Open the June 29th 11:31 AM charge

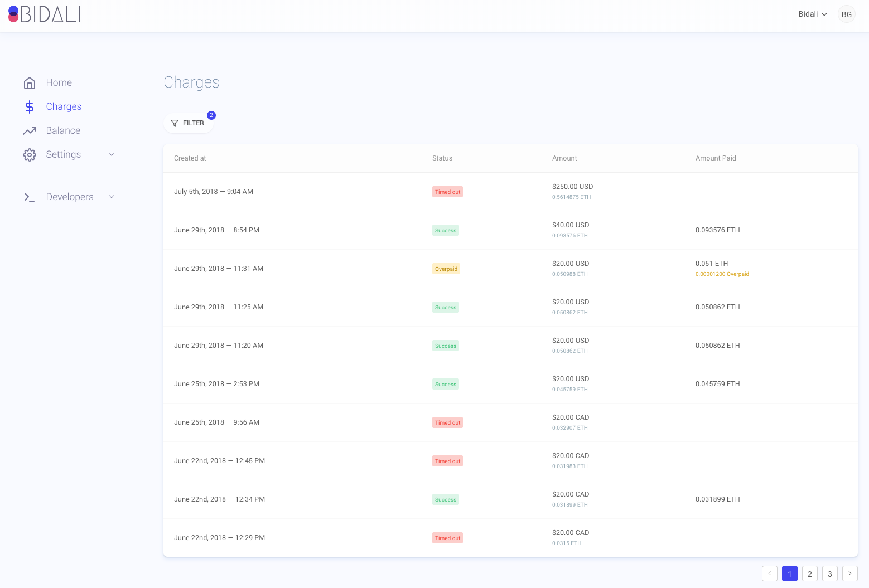pos(510,269)
